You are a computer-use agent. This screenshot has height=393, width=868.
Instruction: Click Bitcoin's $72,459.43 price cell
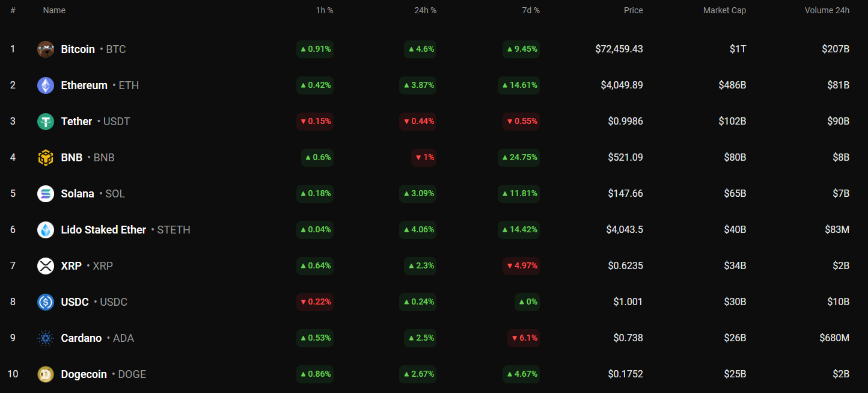tap(619, 49)
